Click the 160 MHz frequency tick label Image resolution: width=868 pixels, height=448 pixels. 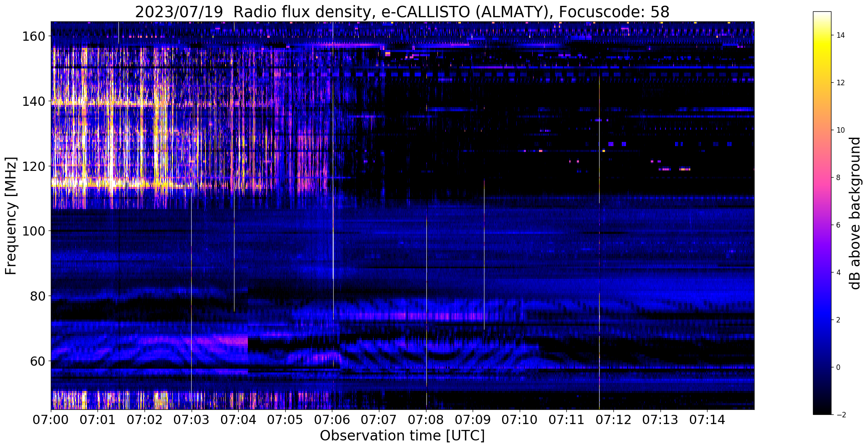coord(33,37)
